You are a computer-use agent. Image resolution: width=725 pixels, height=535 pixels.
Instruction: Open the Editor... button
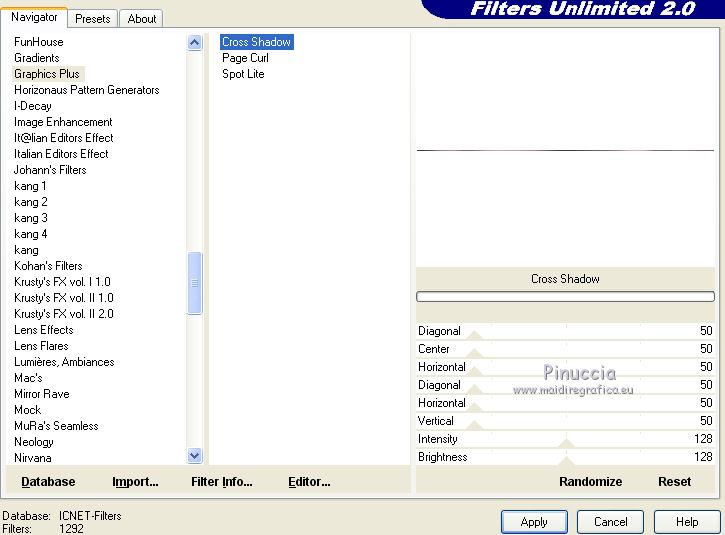309,481
